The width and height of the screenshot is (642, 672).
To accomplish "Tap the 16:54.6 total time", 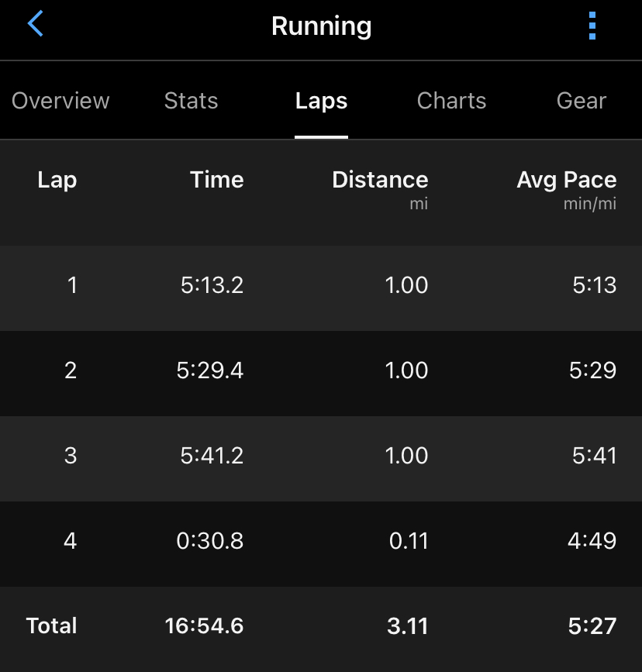I will [204, 626].
